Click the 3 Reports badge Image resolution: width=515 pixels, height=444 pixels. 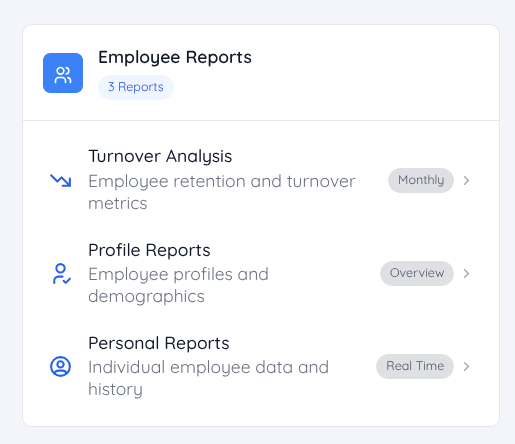[136, 87]
